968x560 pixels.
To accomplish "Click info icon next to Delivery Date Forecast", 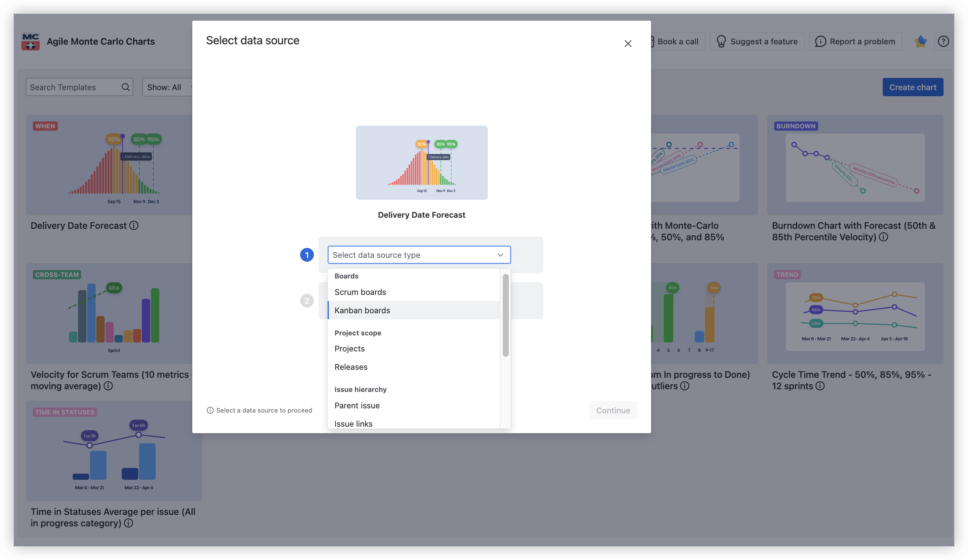I will point(134,226).
